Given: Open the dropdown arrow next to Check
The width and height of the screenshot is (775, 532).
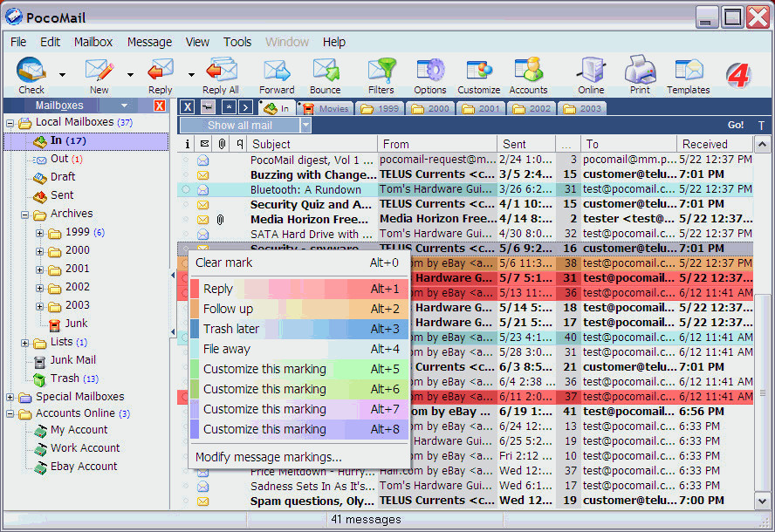Looking at the screenshot, I should click(x=62, y=75).
